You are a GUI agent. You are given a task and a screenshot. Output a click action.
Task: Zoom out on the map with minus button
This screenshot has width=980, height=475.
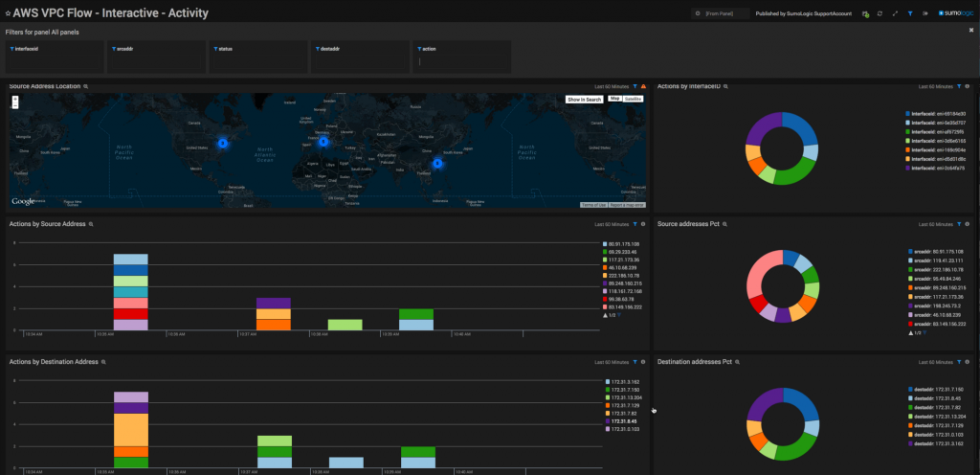(15, 105)
